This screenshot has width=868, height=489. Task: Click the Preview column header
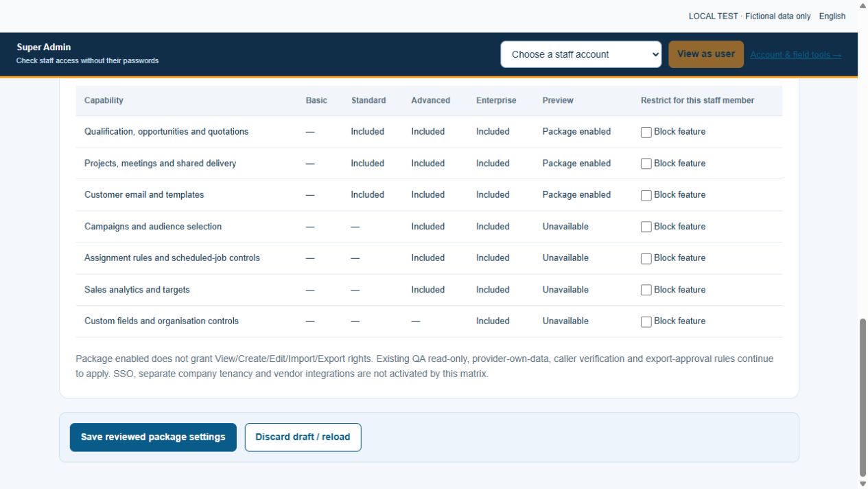558,100
